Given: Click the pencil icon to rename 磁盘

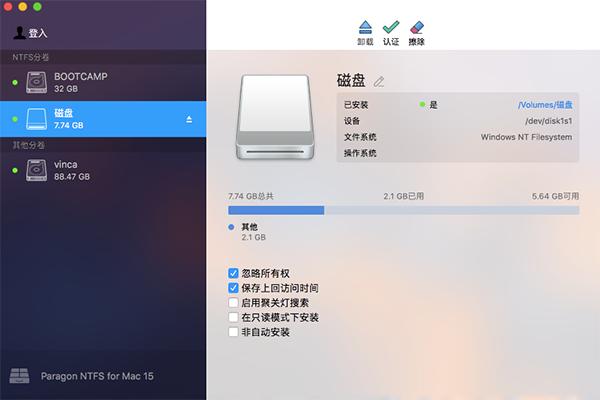Looking at the screenshot, I should [x=379, y=81].
